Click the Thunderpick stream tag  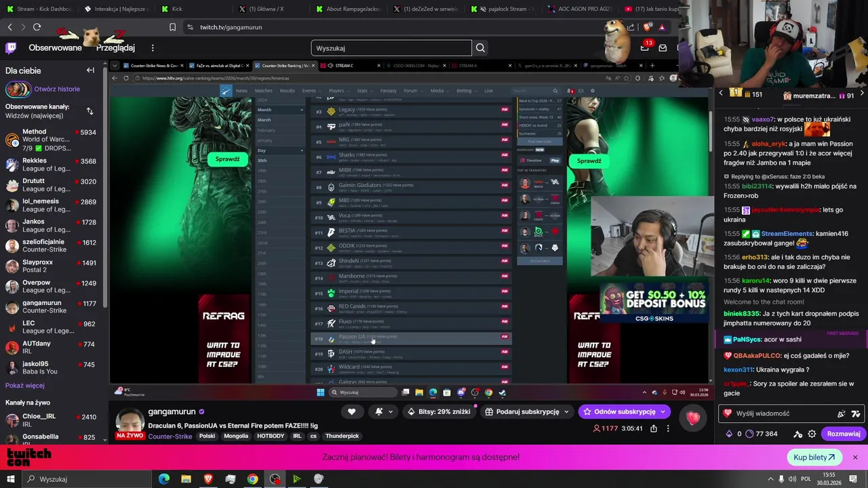[342, 436]
